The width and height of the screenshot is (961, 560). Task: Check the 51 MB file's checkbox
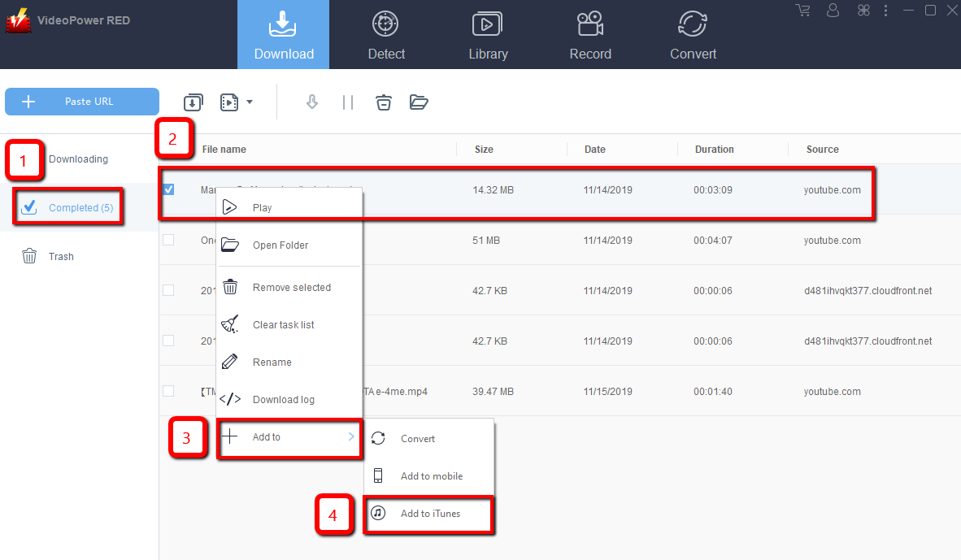[x=168, y=240]
